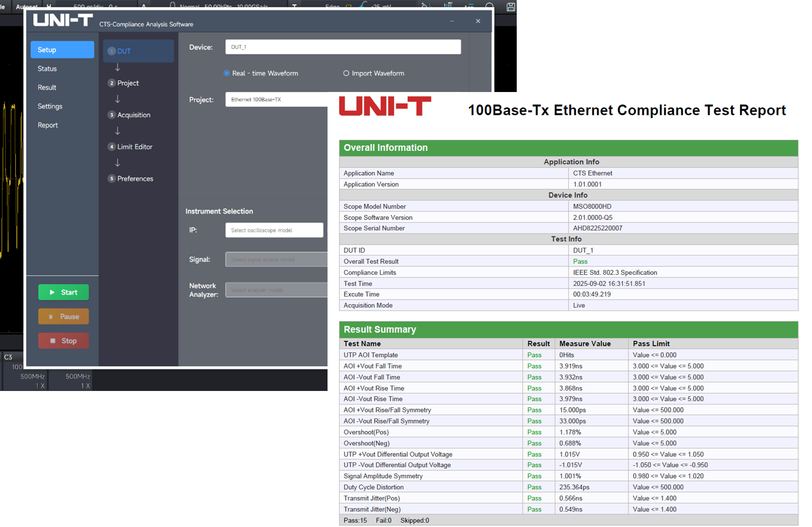Screen dimensions: 812x527
Task: Click the save disk icon in oscilloscope toolbar
Action: pyautogui.click(x=511, y=6)
